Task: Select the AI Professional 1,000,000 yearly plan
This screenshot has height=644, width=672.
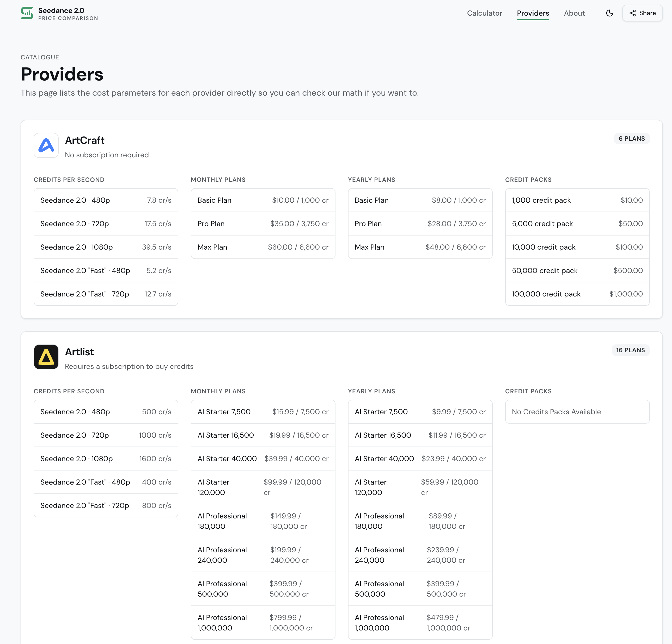Action: (420, 622)
